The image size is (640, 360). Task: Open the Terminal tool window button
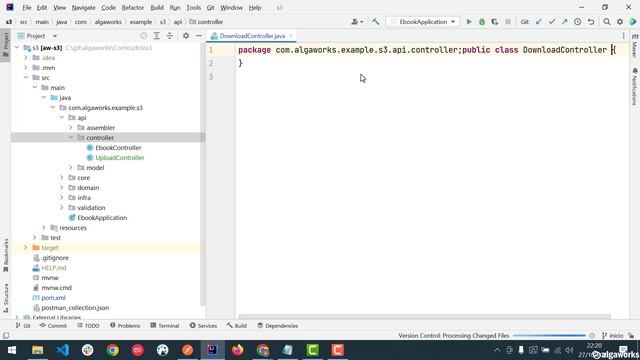click(x=164, y=325)
